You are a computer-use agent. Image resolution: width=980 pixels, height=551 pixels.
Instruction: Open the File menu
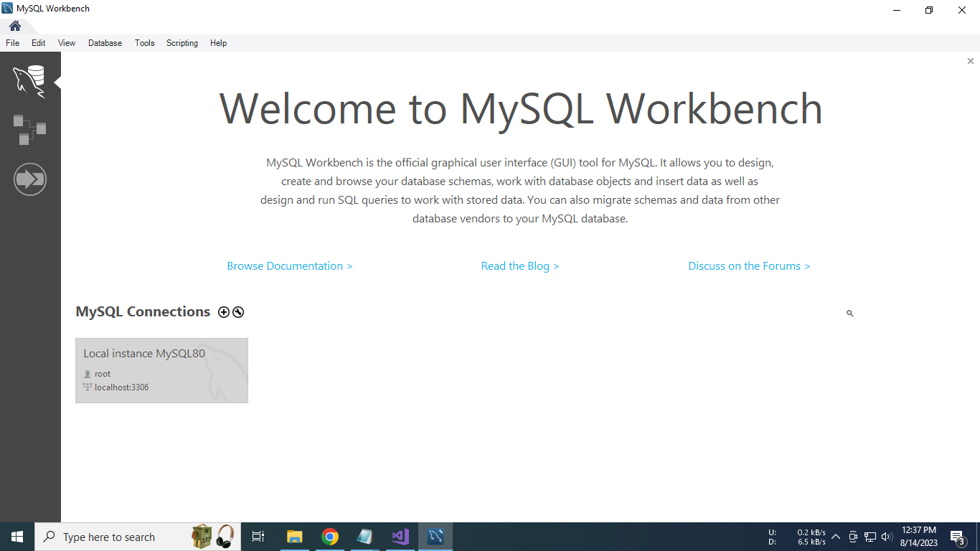[13, 43]
